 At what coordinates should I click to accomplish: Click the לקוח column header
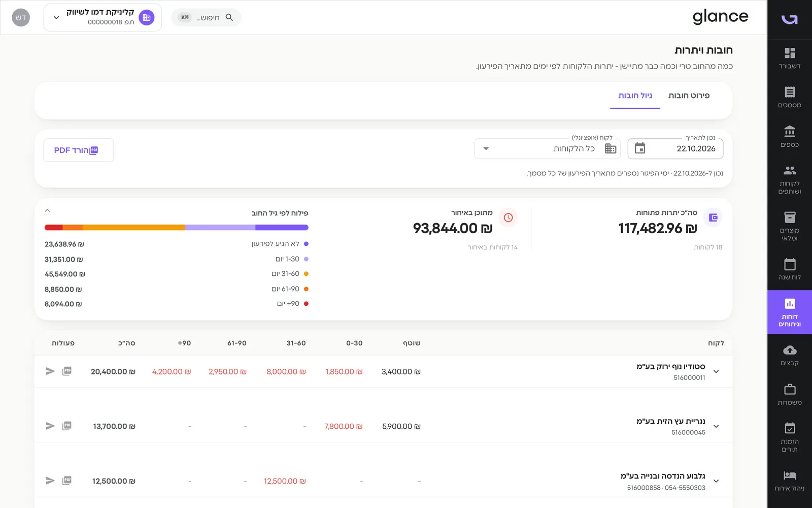716,343
